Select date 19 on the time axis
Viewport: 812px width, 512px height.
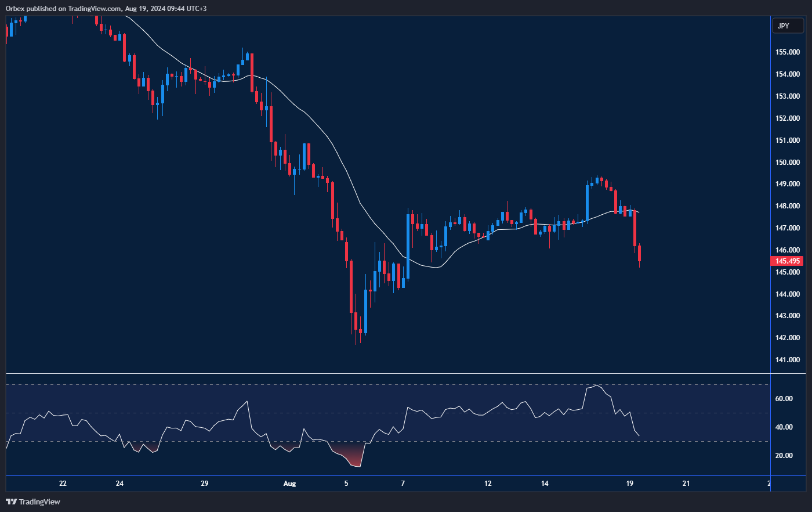(x=629, y=484)
